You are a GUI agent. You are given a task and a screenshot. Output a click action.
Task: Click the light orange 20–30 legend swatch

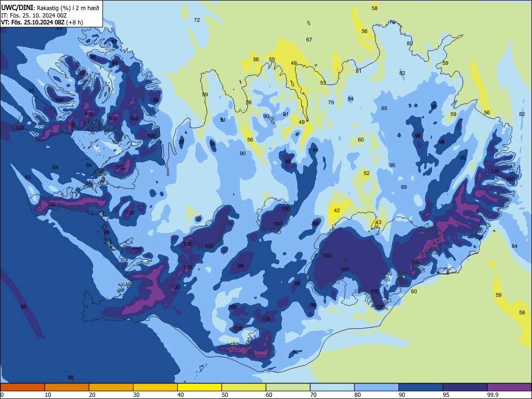(x=111, y=387)
